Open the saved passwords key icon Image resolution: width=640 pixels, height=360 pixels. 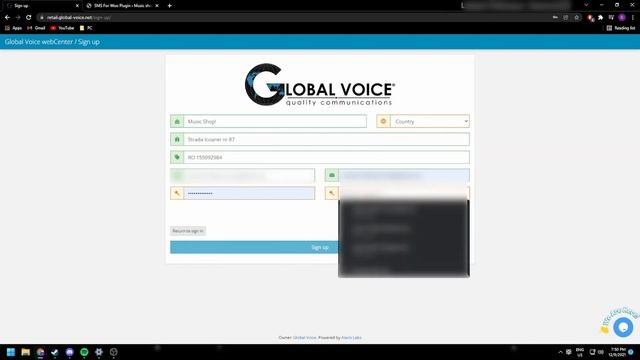click(x=555, y=18)
